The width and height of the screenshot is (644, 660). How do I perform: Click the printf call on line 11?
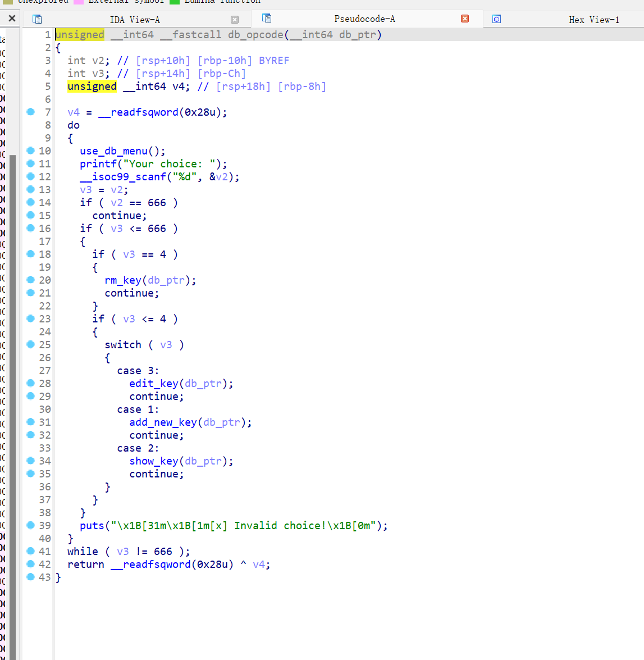click(x=98, y=164)
